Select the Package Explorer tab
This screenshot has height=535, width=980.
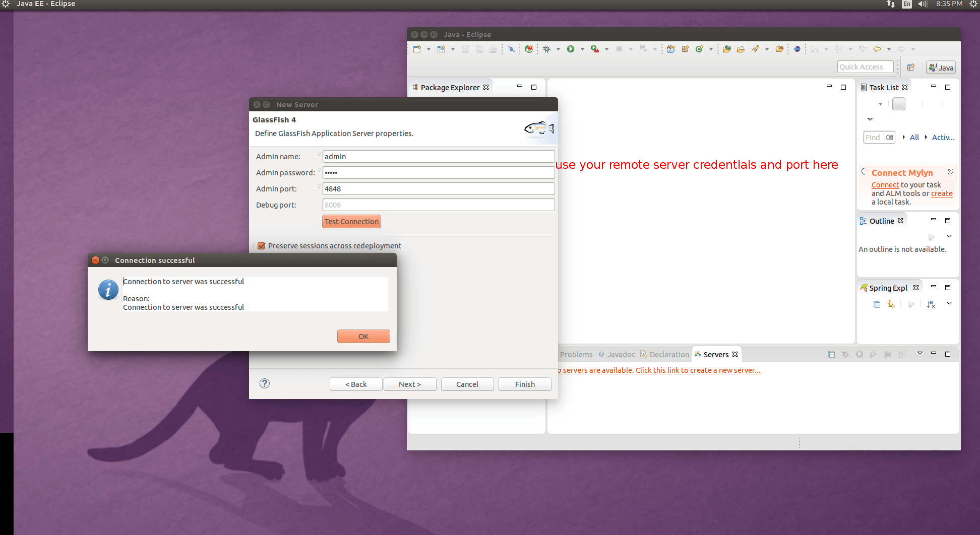(x=450, y=87)
